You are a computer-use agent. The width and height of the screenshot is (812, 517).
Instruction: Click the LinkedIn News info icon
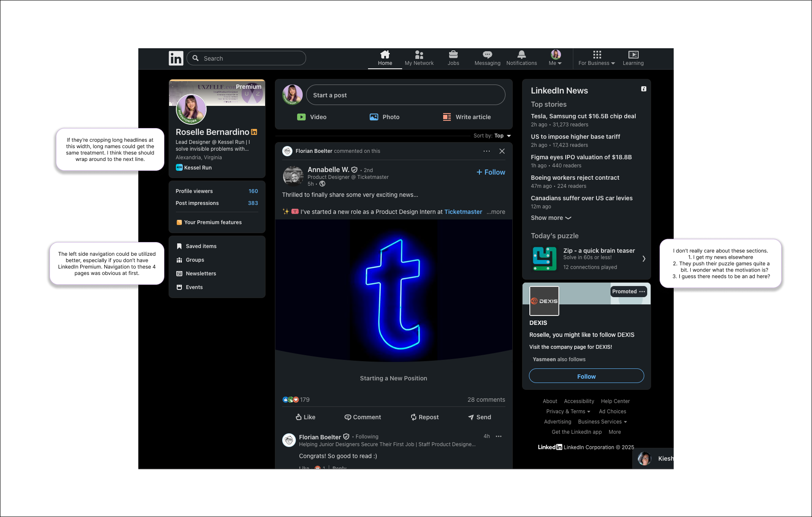pos(643,89)
